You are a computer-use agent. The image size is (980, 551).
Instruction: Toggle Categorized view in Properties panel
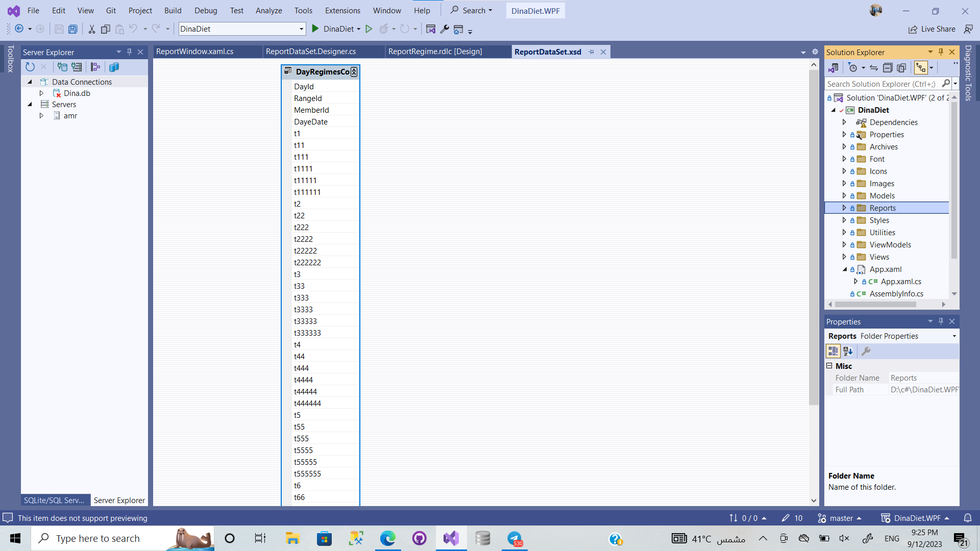(833, 351)
